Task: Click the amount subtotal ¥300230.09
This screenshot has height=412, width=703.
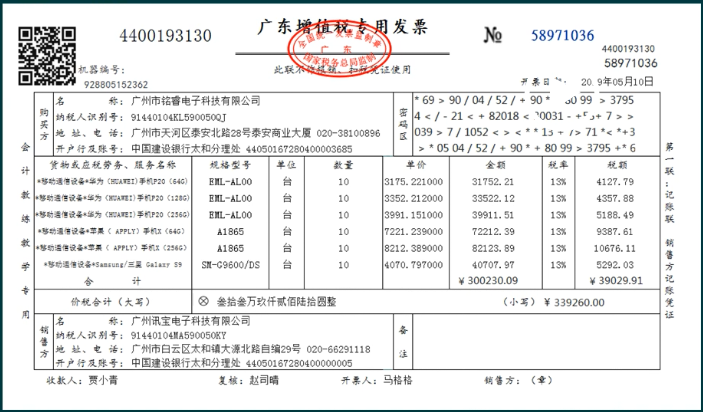Action: click(513, 283)
